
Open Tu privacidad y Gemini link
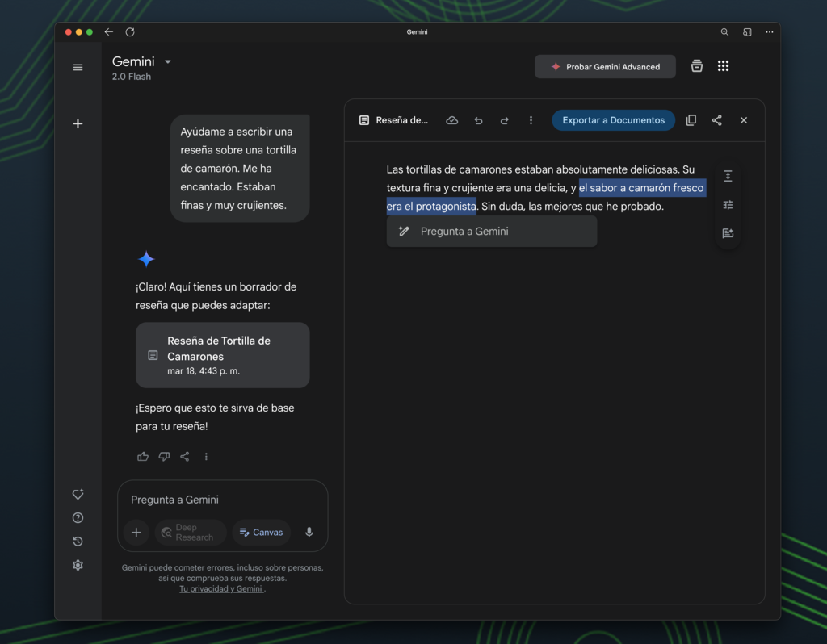point(221,588)
